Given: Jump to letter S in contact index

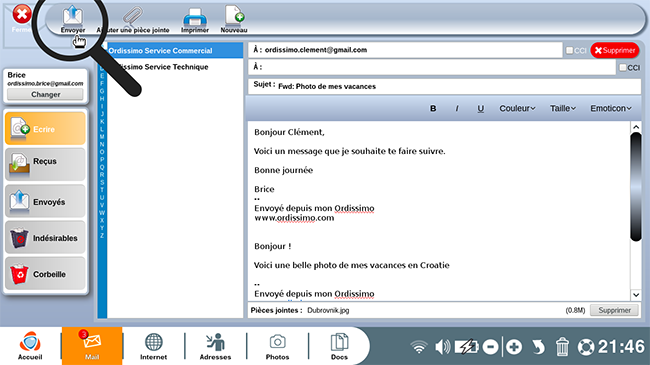Looking at the screenshot, I should point(102,182).
